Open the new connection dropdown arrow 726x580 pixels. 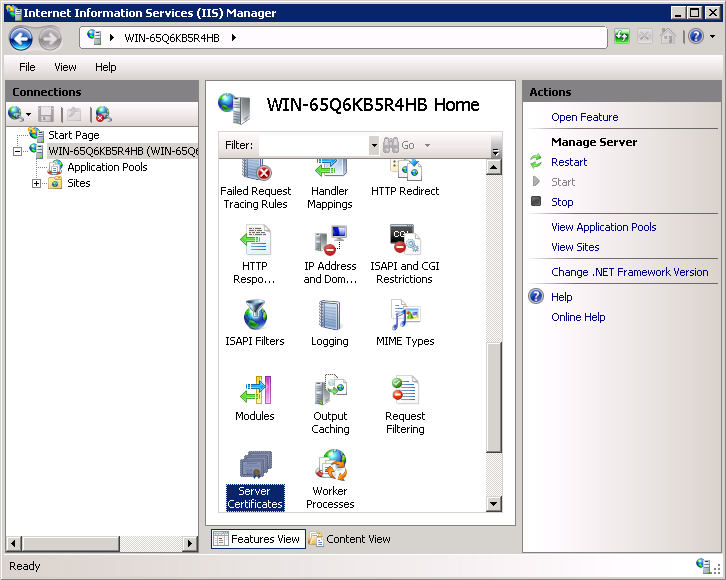tap(29, 114)
